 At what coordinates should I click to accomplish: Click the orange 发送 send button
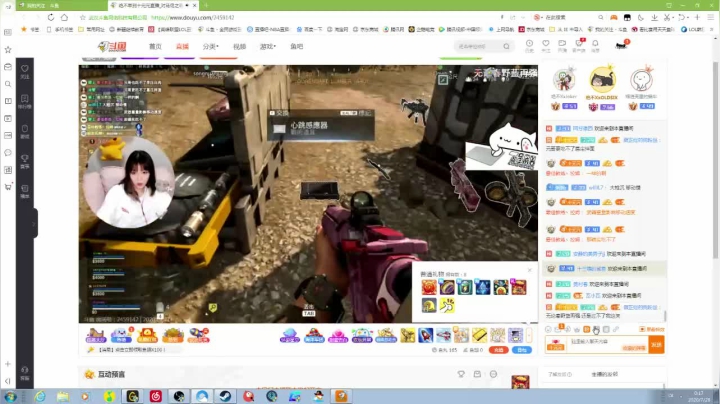[x=656, y=345]
